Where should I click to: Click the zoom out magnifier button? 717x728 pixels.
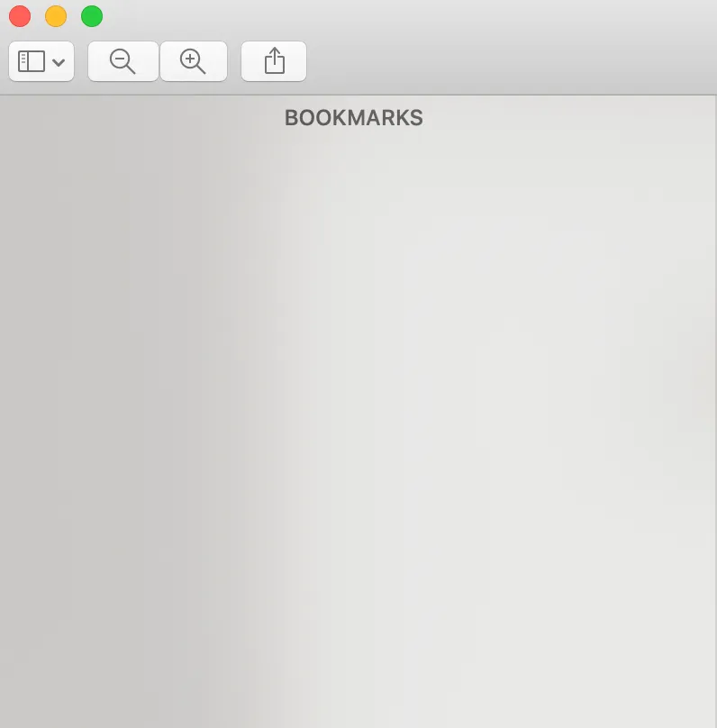click(123, 61)
